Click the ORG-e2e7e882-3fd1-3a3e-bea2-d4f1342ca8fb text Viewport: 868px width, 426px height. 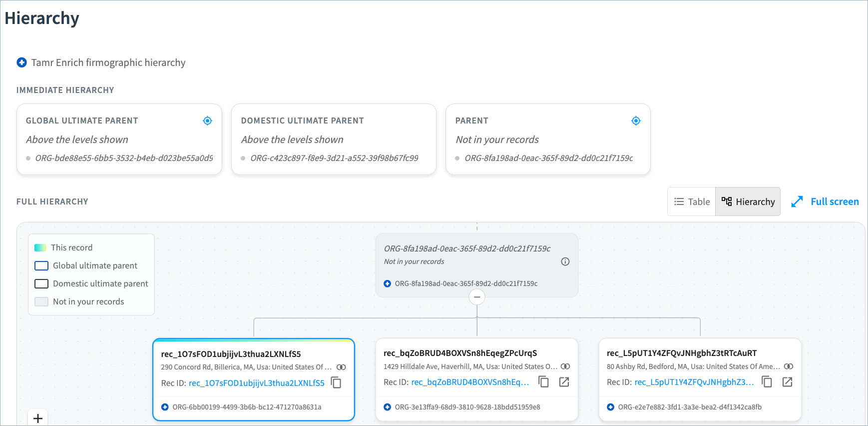690,407
